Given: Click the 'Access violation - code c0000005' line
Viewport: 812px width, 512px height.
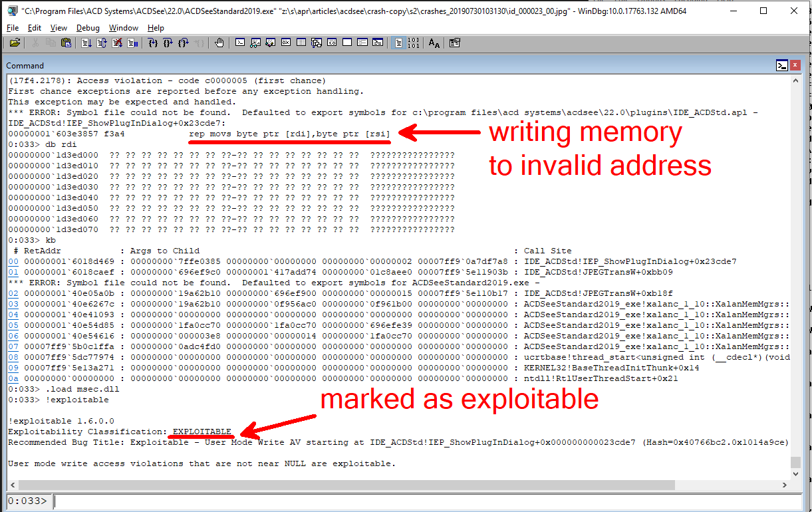Looking at the screenshot, I should tap(167, 80).
